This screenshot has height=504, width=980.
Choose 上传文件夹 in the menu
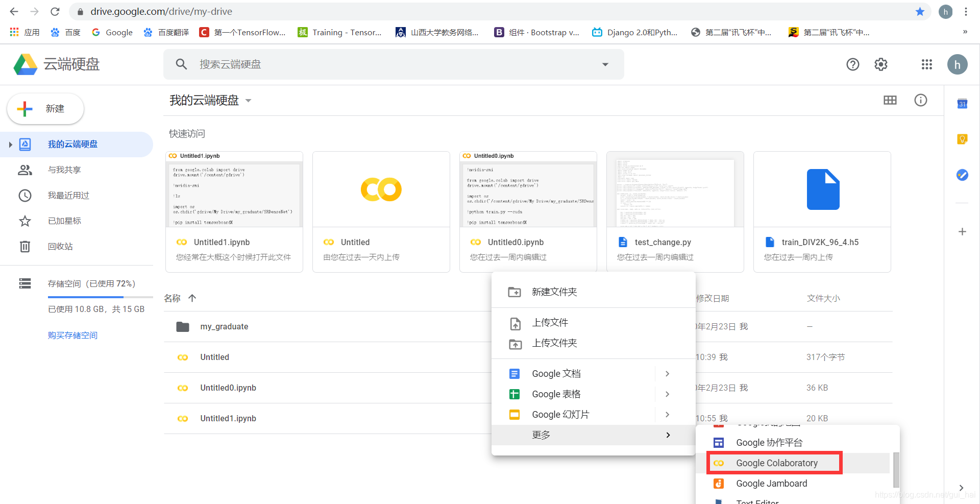[593, 343]
